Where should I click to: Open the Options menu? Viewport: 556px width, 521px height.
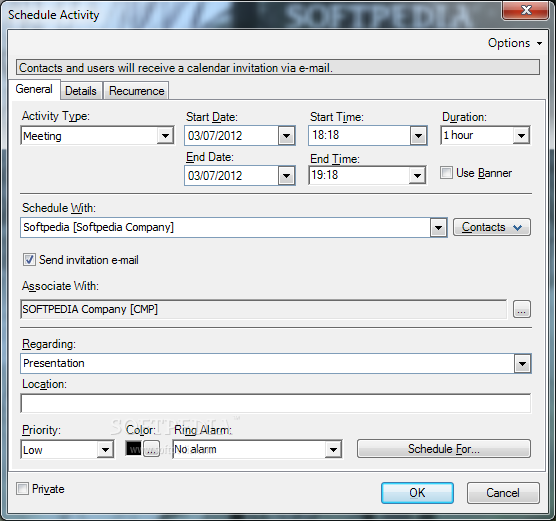pos(515,43)
